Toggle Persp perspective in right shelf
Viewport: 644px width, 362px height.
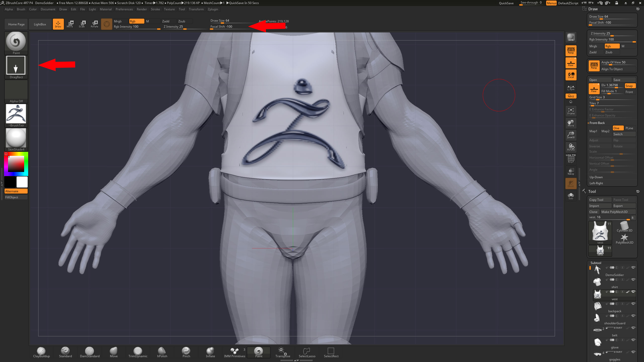[571, 51]
